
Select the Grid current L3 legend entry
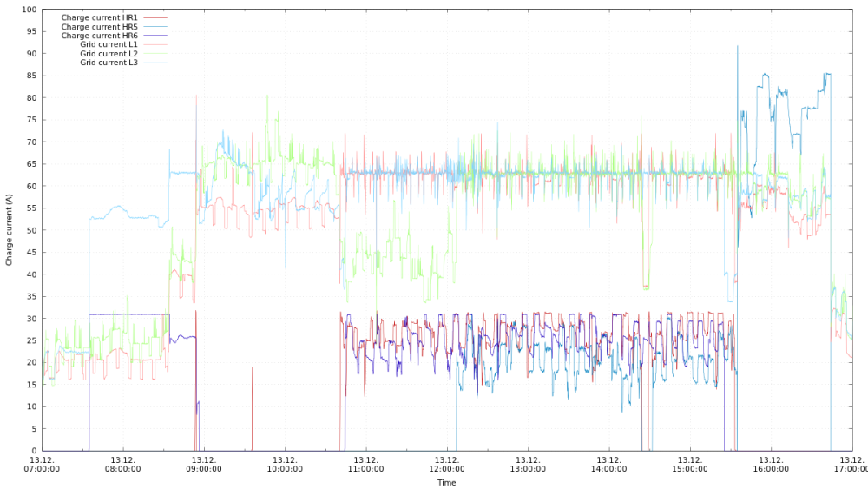coord(108,63)
